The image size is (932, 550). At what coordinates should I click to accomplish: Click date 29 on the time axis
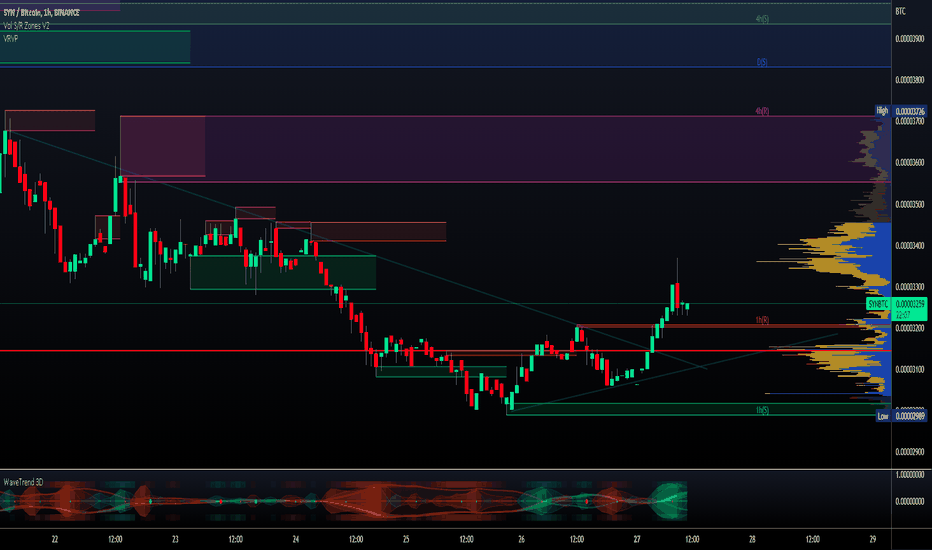[x=873, y=539]
